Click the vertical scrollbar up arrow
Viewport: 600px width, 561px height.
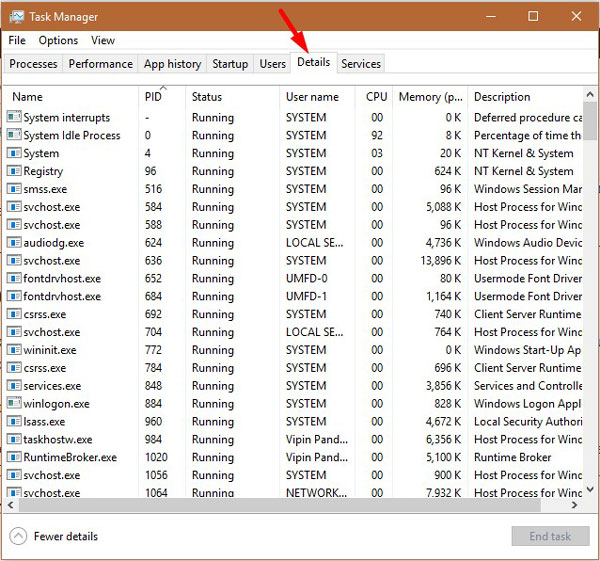(x=590, y=94)
